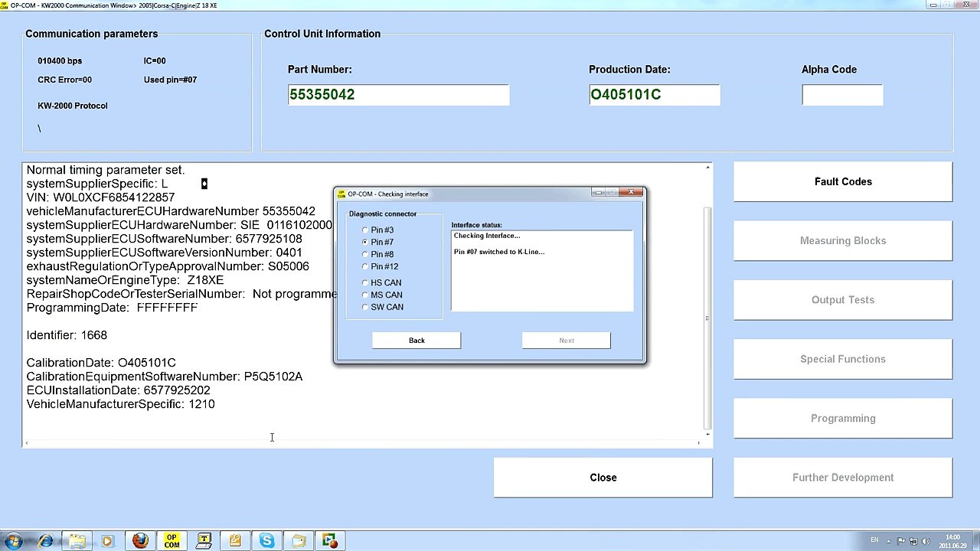Click the Interface status text box
Image resolution: width=980 pixels, height=551 pixels.
pos(542,271)
